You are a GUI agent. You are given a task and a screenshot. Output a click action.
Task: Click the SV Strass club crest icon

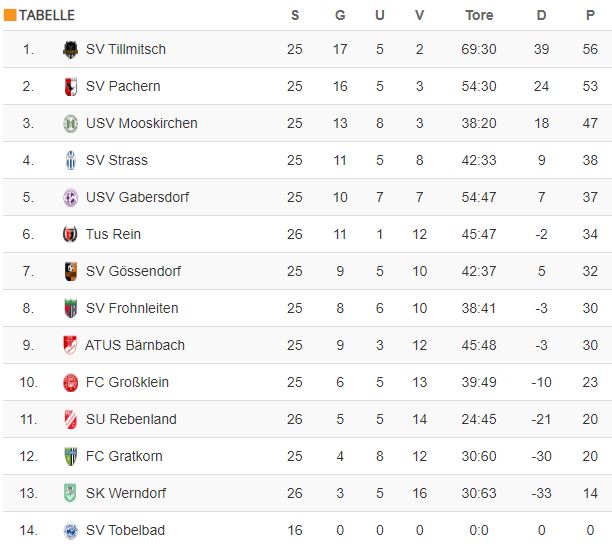point(70,161)
